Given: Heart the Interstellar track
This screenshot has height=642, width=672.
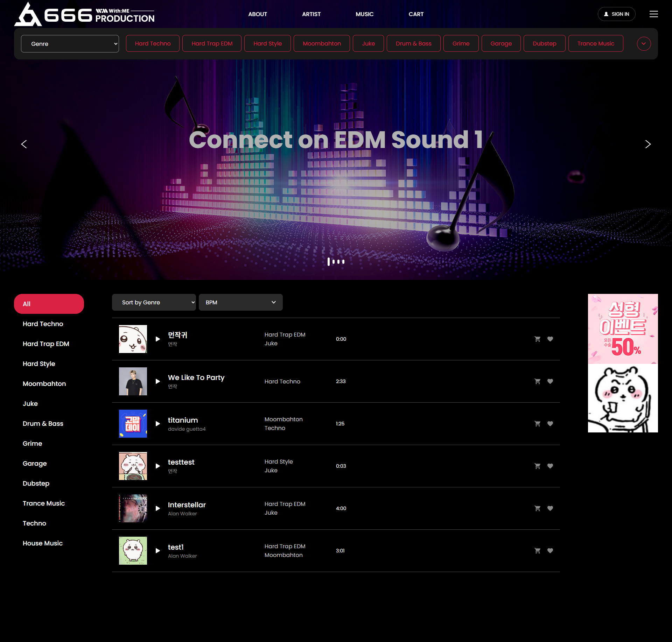Looking at the screenshot, I should point(550,508).
